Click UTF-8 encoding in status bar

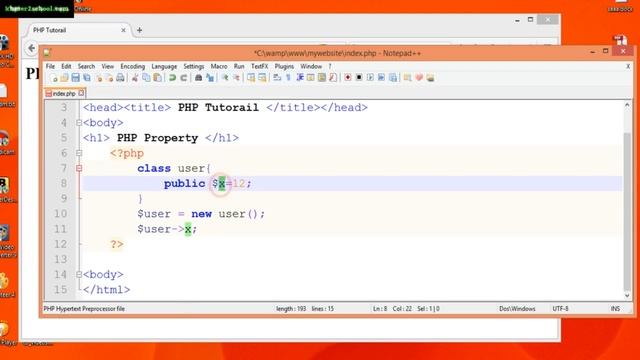(560, 309)
